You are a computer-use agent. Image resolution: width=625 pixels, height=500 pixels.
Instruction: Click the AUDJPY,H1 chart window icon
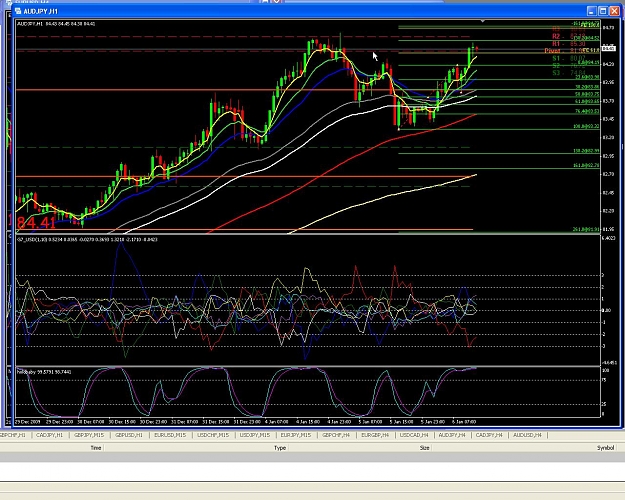coord(18,11)
